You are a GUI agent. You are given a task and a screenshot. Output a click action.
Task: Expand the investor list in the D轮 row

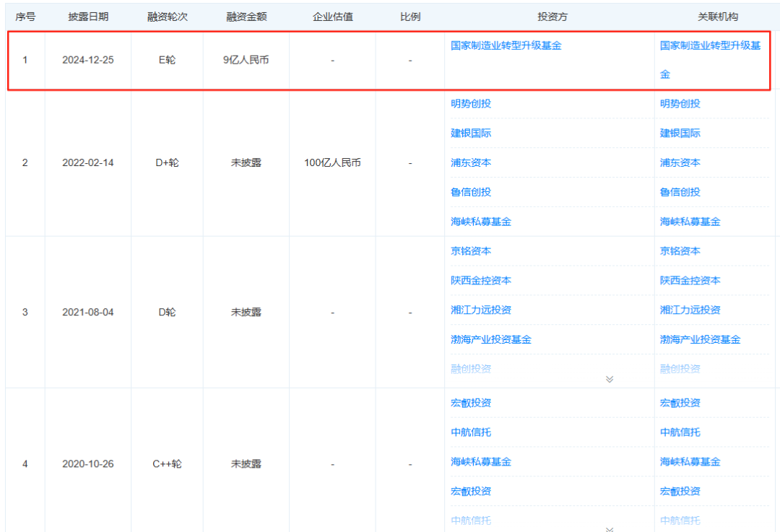click(x=610, y=380)
